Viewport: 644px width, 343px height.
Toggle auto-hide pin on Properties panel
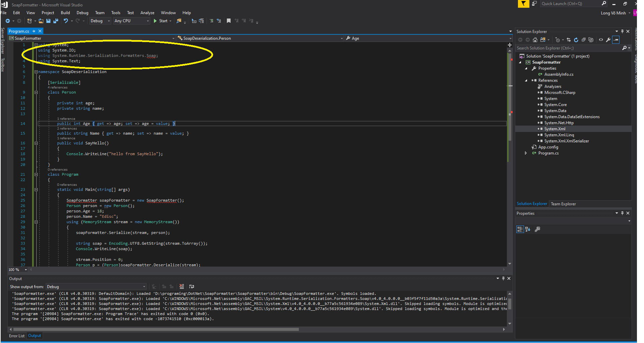pos(622,213)
